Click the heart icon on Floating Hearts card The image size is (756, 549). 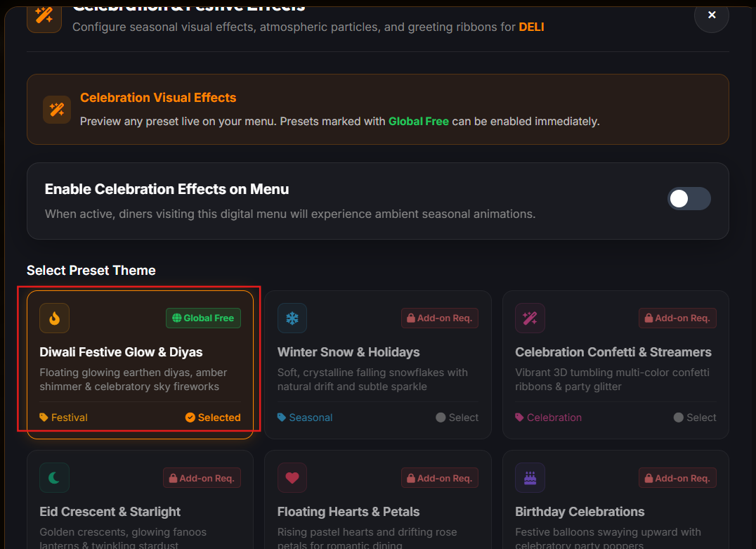292,477
